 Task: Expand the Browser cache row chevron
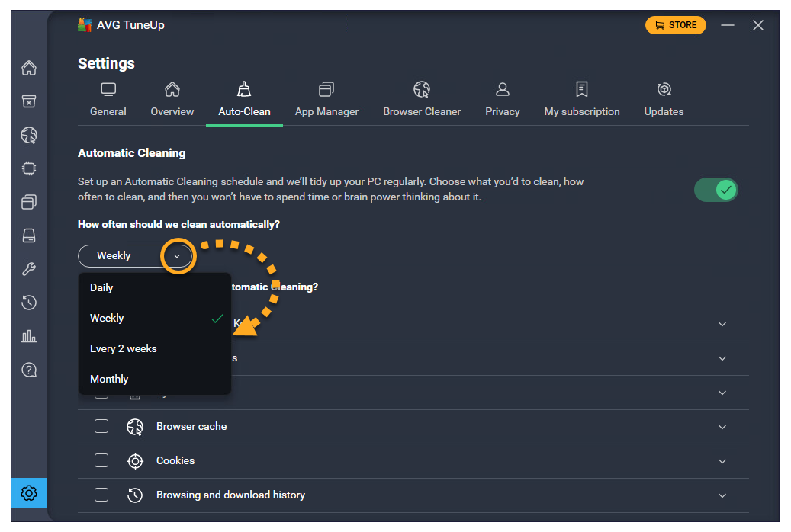[722, 427]
